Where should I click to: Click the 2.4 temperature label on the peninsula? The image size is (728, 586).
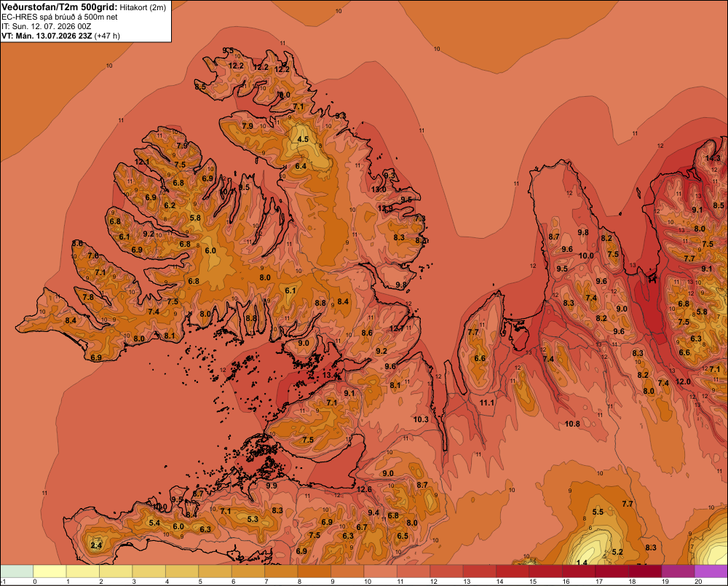(96, 545)
